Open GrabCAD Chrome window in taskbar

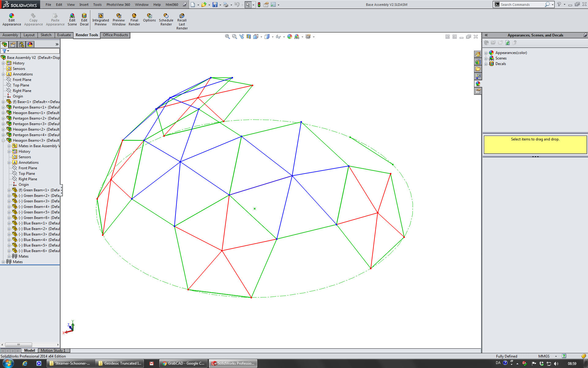pyautogui.click(x=183, y=363)
